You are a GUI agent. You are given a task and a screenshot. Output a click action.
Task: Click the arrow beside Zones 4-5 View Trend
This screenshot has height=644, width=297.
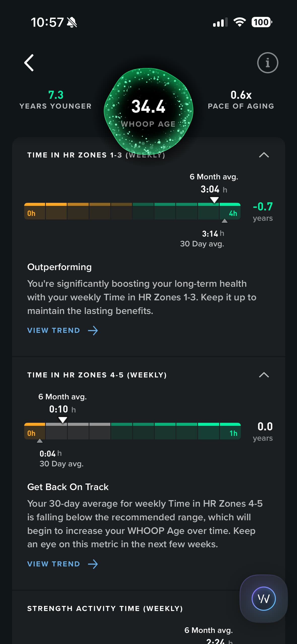pos(93,564)
